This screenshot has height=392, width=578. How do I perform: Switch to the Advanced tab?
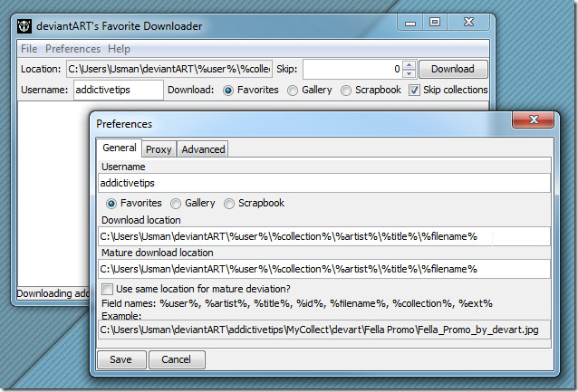[x=203, y=149]
